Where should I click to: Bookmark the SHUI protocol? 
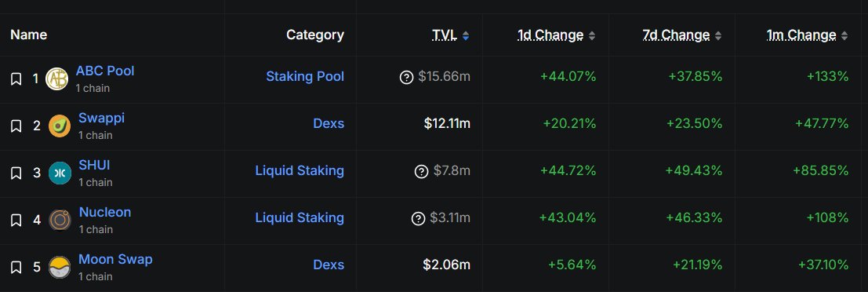click(x=16, y=173)
